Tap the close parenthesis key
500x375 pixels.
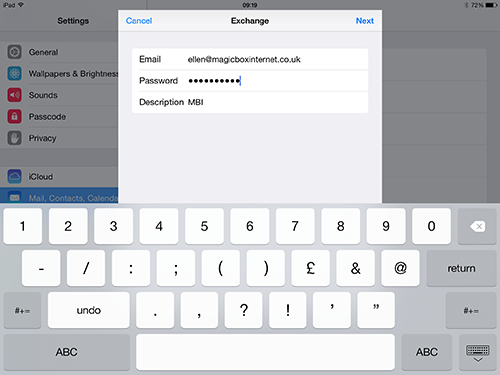point(266,268)
